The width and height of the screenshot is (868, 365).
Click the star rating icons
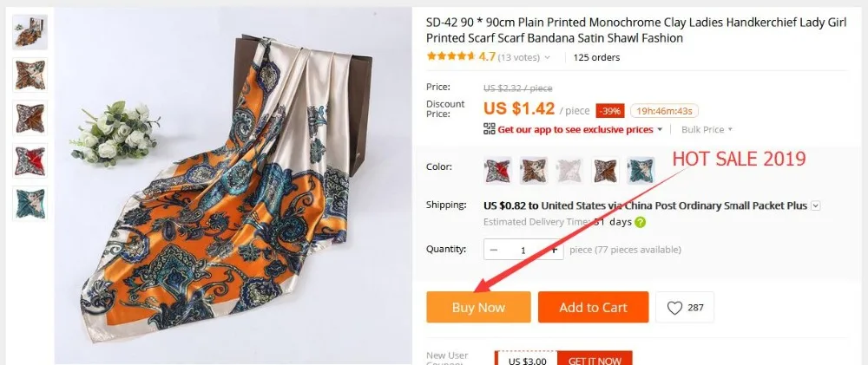tap(451, 56)
